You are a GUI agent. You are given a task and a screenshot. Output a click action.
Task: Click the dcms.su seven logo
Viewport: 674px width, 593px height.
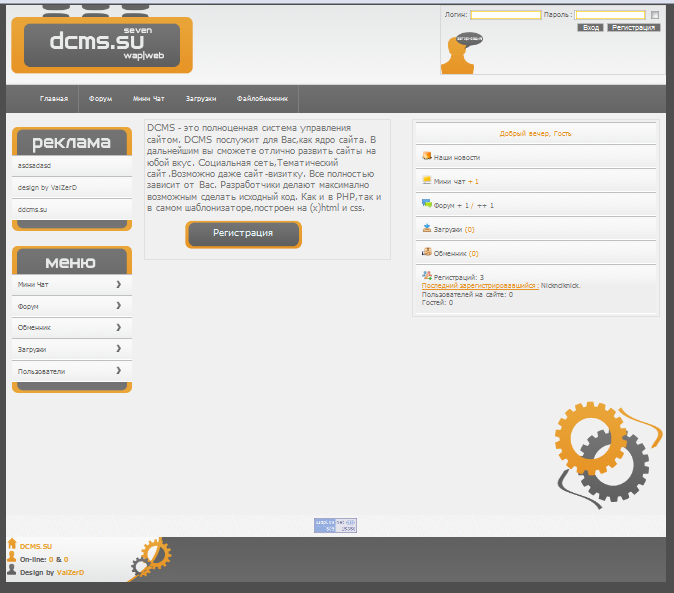click(x=102, y=45)
